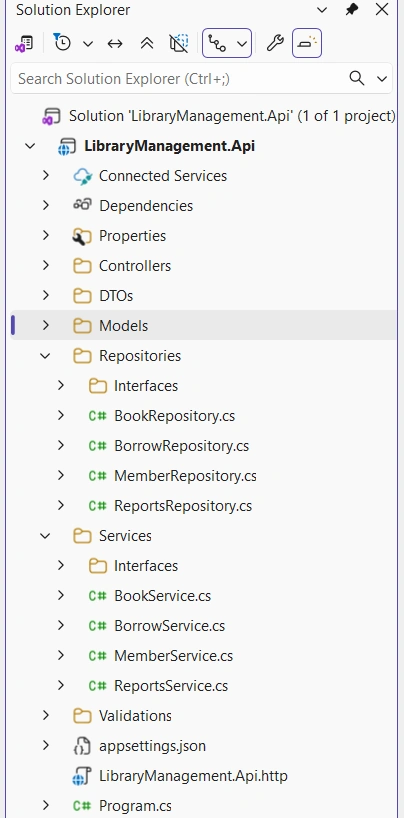Toggle Show All Files
The width and height of the screenshot is (404, 818).
[179, 44]
